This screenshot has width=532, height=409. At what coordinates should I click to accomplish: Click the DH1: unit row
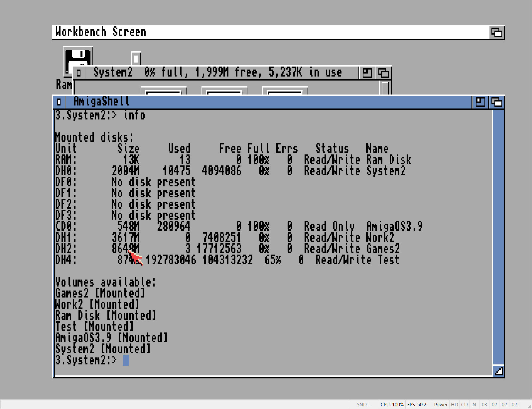225,238
